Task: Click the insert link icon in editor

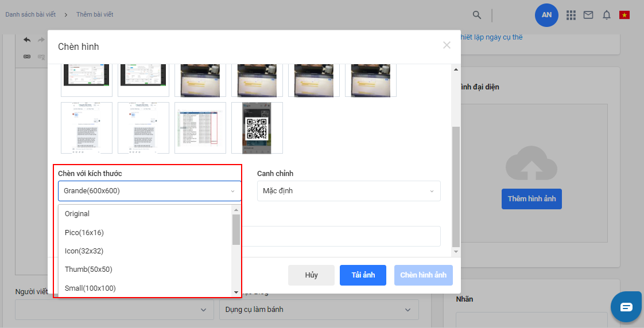Action: point(27,57)
